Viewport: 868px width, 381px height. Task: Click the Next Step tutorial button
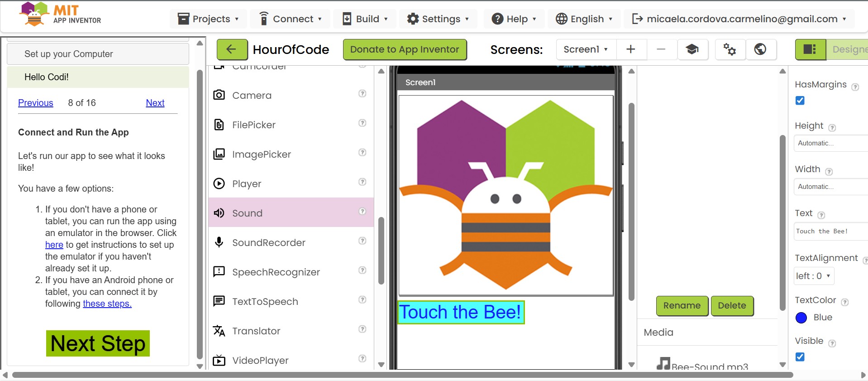98,343
